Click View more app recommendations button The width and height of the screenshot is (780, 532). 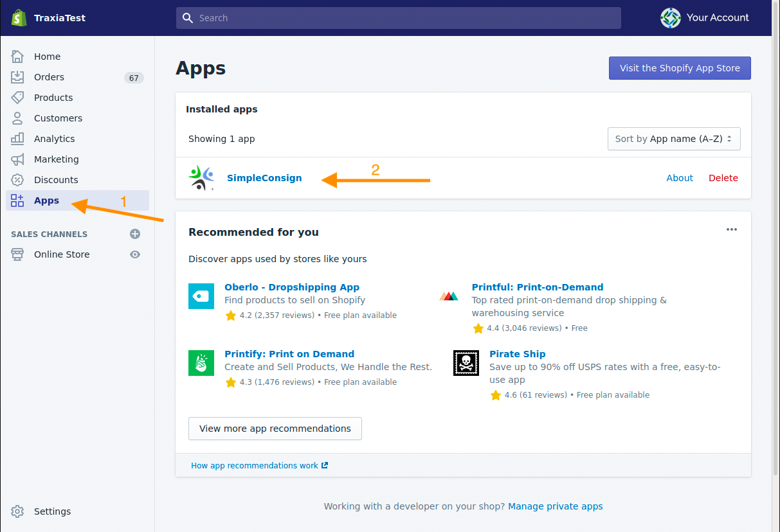tap(275, 429)
